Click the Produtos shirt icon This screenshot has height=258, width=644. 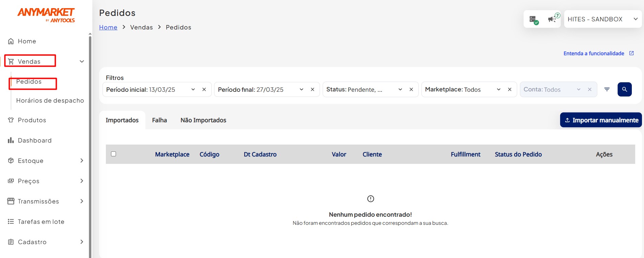coord(11,120)
